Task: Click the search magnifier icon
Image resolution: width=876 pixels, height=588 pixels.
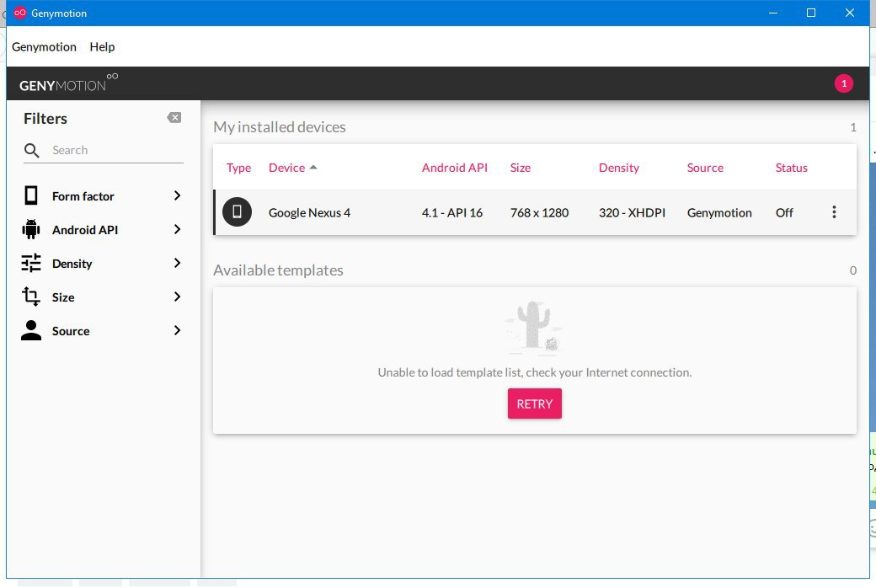Action: point(32,150)
